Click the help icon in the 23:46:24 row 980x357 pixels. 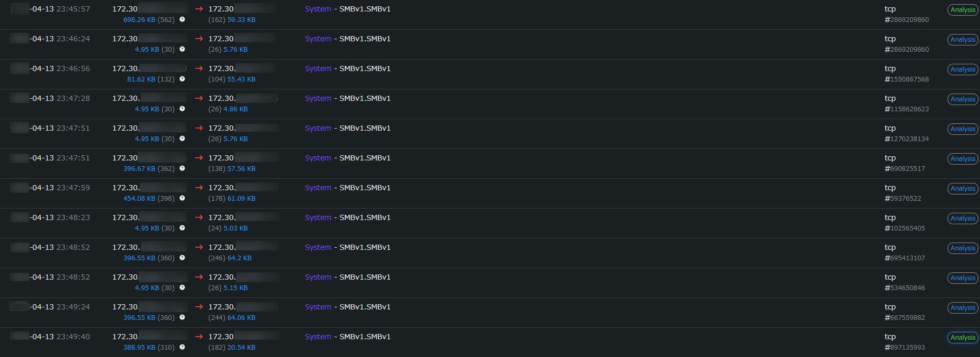click(x=182, y=49)
